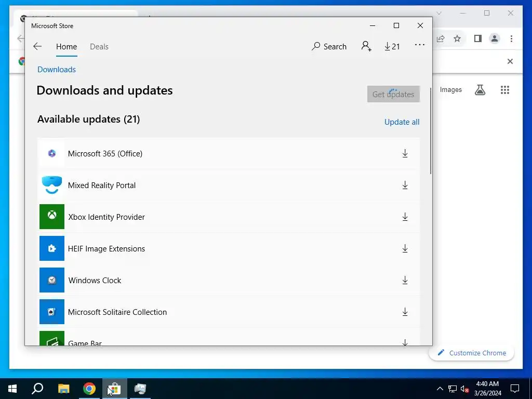Open the downloads indicator showing 21

coord(392,46)
